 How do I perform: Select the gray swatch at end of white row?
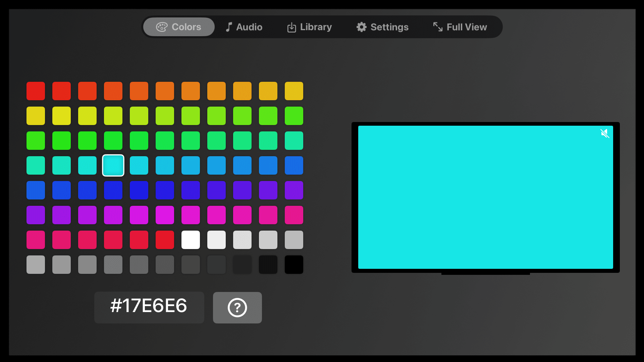point(294,240)
